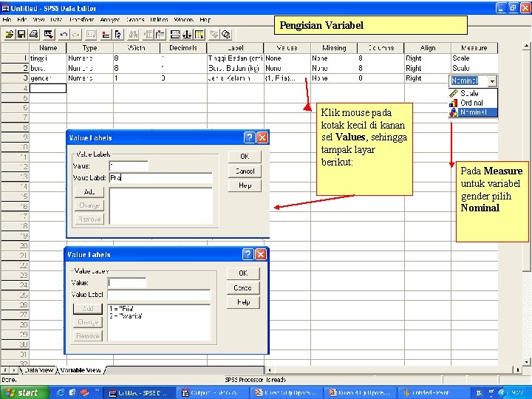Click the Redo arrow icon

(x=75, y=34)
